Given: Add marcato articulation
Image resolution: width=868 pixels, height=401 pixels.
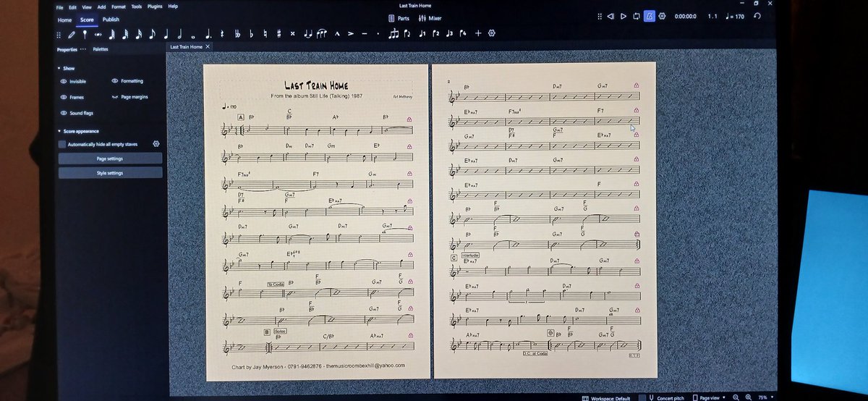Looking at the screenshot, I should coord(338,33).
